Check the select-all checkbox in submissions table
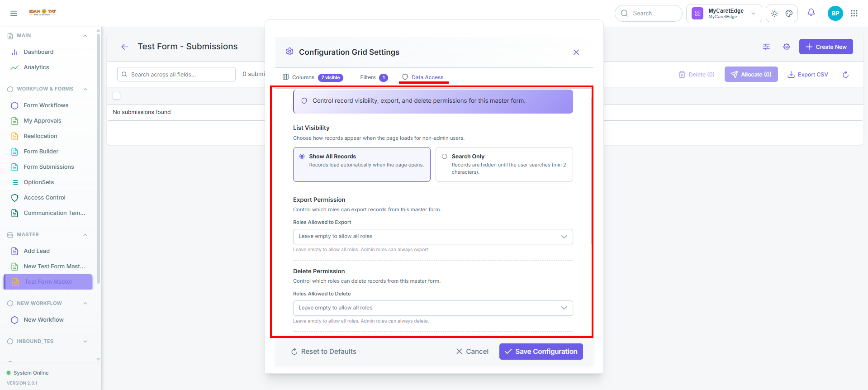 tap(117, 95)
